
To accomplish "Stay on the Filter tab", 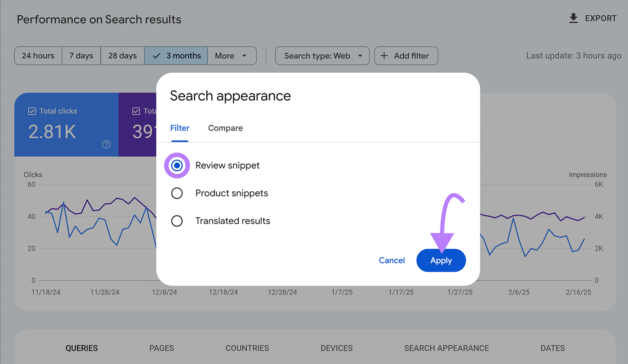I will point(179,128).
